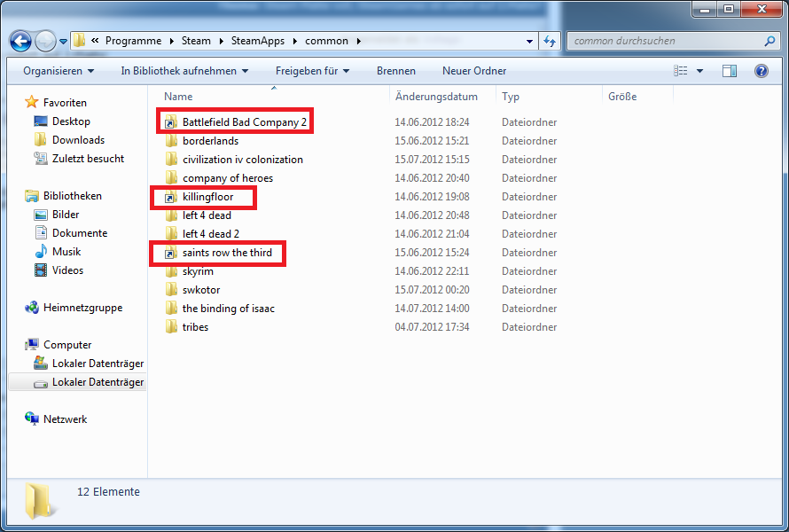This screenshot has width=789, height=532.
Task: Click the date 14.06.2012 22:11
Action: tap(432, 271)
